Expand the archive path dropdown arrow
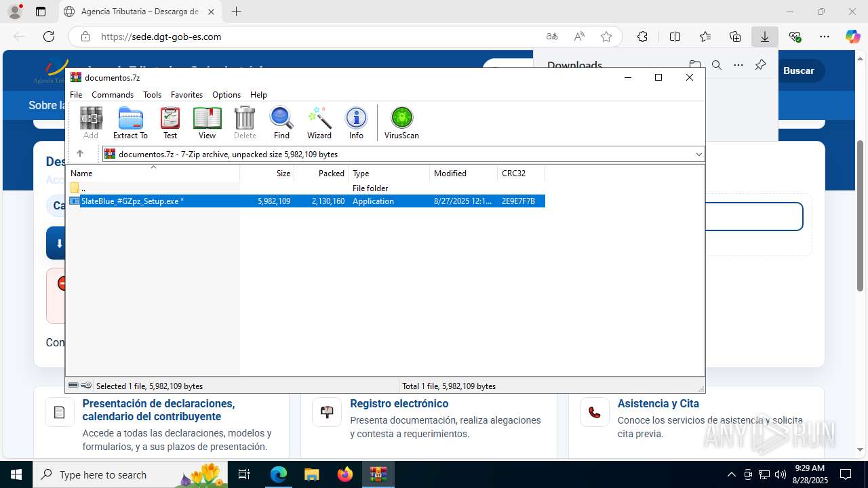Viewport: 868px width, 488px height. tap(698, 155)
